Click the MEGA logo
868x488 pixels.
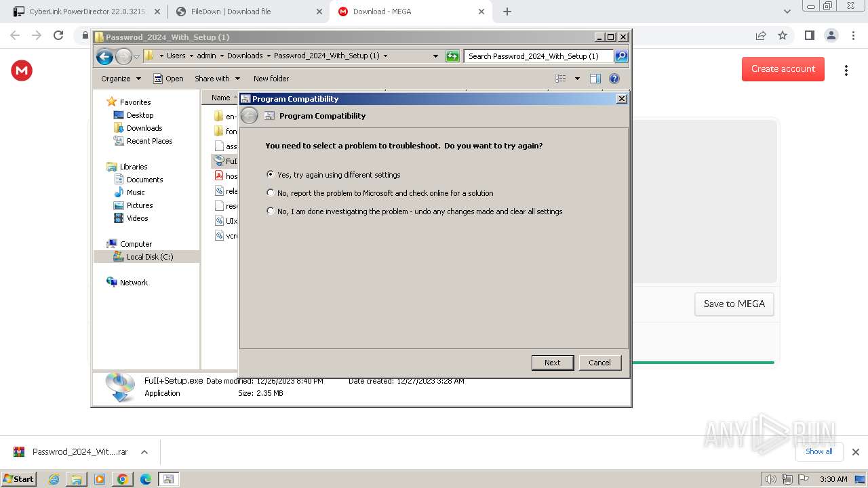tap(22, 70)
